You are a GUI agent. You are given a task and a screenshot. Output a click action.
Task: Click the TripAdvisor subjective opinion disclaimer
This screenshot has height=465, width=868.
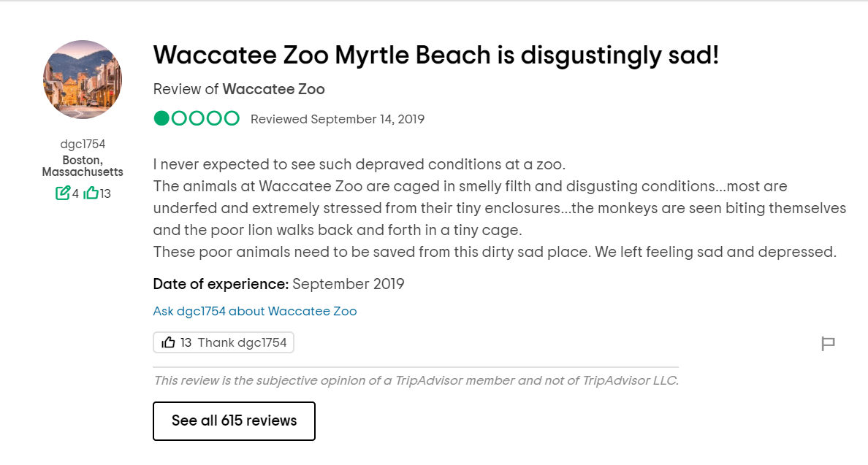pyautogui.click(x=416, y=380)
